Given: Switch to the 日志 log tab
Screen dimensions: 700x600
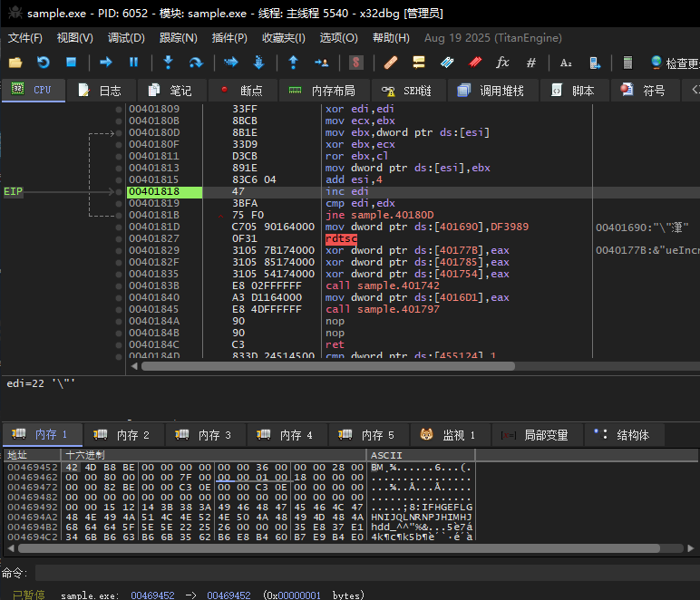Looking at the screenshot, I should click(x=101, y=91).
